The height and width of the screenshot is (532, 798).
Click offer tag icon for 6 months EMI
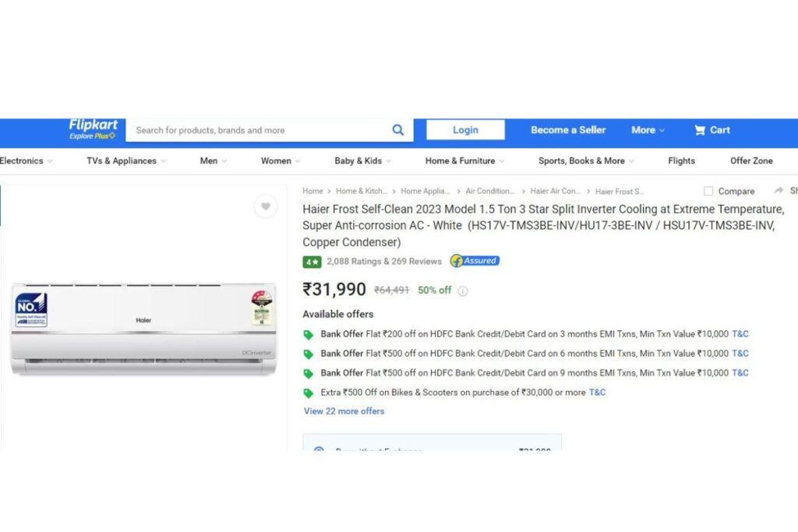pos(309,354)
